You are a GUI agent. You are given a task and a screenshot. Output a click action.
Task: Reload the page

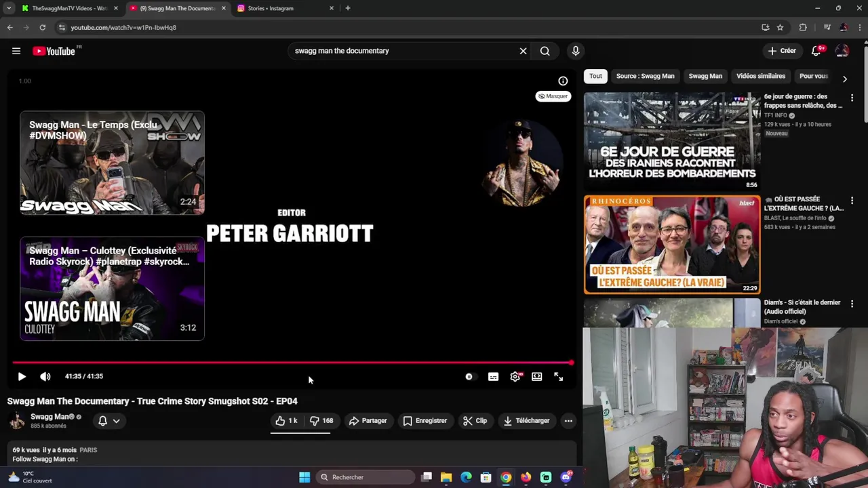pos(42,27)
